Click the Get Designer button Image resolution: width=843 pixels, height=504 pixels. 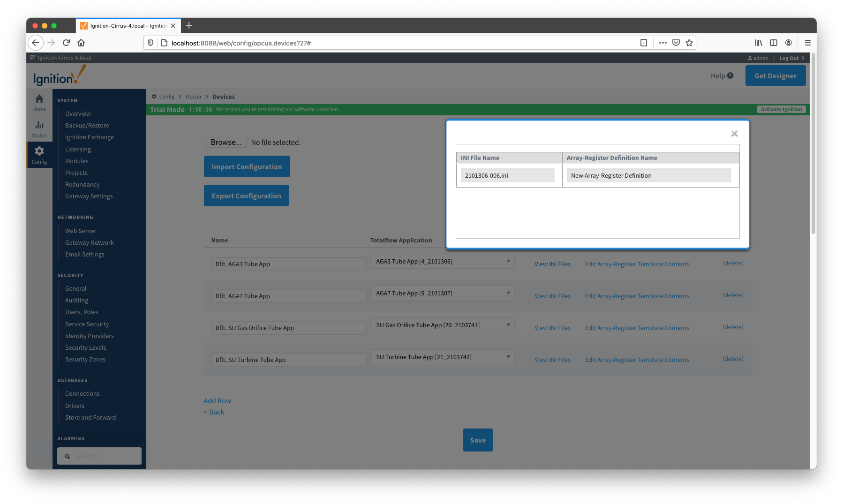point(775,75)
